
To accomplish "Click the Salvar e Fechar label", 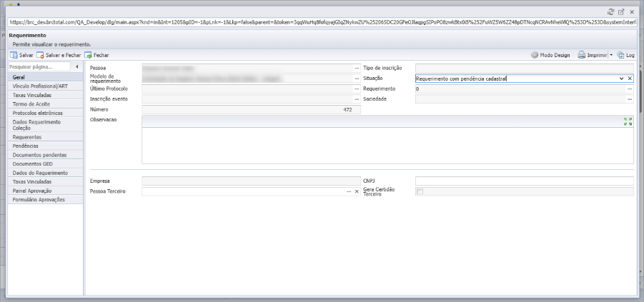I will pyautogui.click(x=64, y=55).
